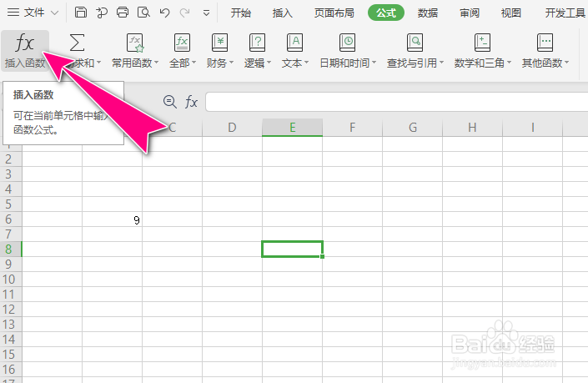Viewport: 588px width, 383px height.
Task: Switch to the 审阅 tab
Action: [470, 13]
